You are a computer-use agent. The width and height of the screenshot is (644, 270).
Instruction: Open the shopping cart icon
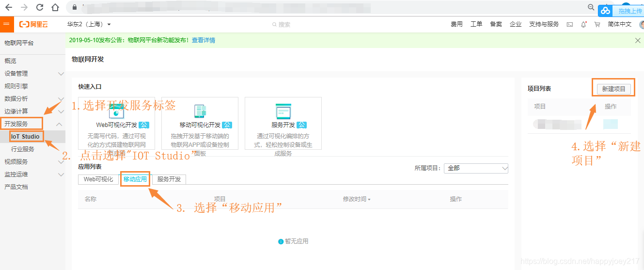(x=597, y=24)
